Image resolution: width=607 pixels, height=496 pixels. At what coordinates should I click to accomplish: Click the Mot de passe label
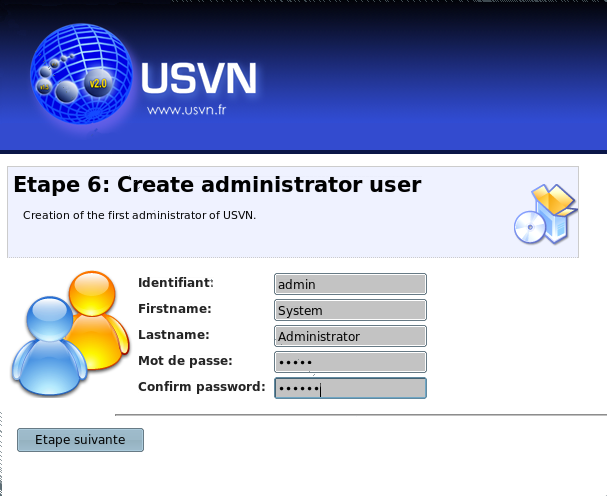point(185,360)
